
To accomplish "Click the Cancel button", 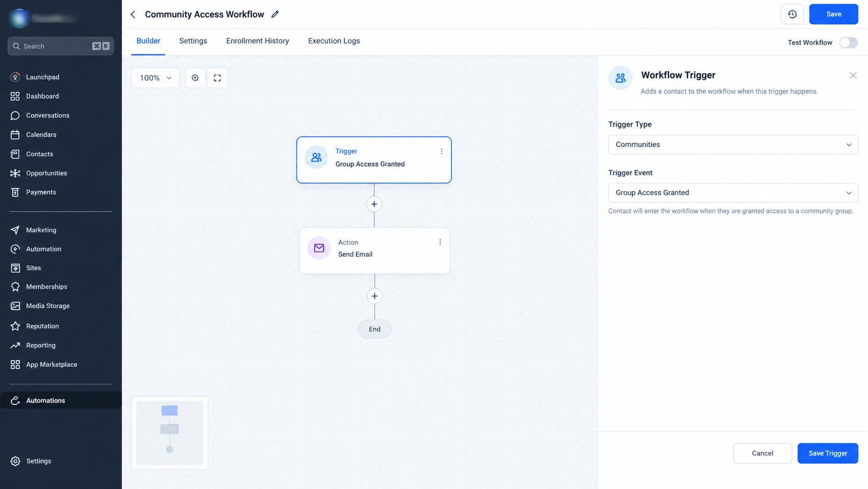I will [762, 453].
